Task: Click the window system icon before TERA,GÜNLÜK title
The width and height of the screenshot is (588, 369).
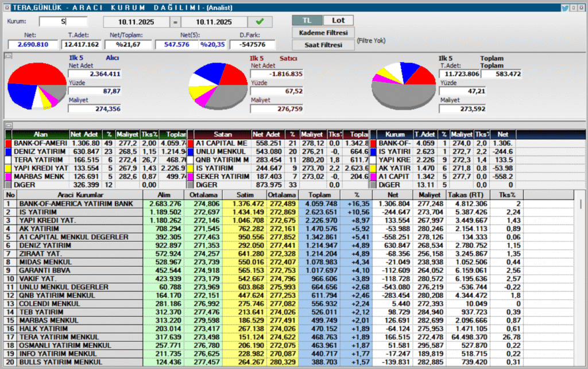Action: click(x=7, y=7)
